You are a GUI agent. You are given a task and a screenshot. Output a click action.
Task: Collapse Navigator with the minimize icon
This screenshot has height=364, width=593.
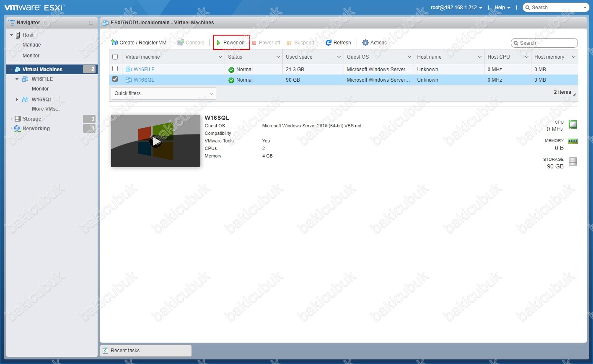click(x=91, y=23)
